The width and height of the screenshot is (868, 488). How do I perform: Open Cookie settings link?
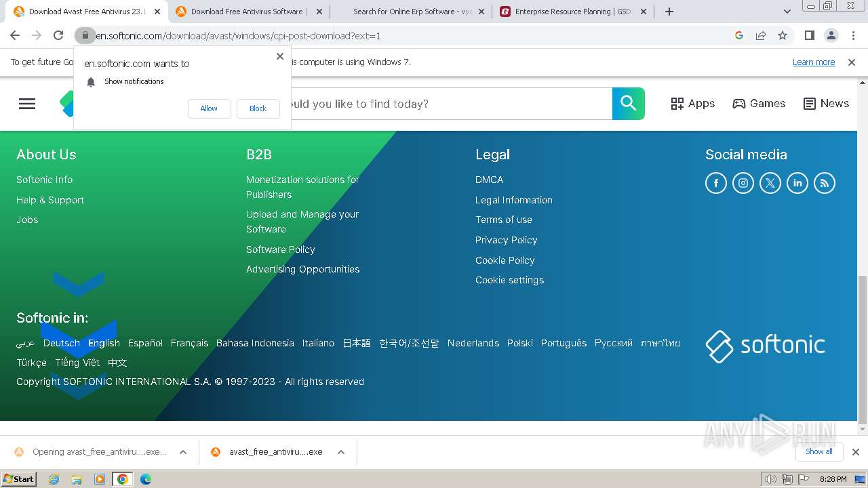point(510,280)
